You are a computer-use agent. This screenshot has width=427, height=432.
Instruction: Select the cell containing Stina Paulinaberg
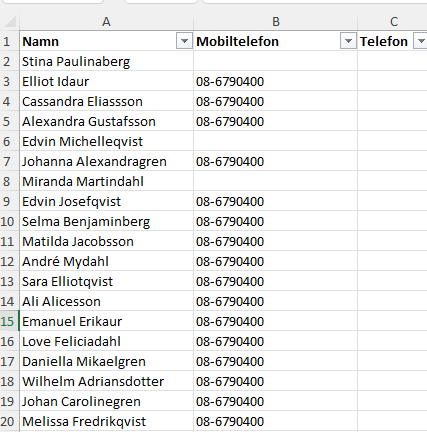[x=106, y=61]
